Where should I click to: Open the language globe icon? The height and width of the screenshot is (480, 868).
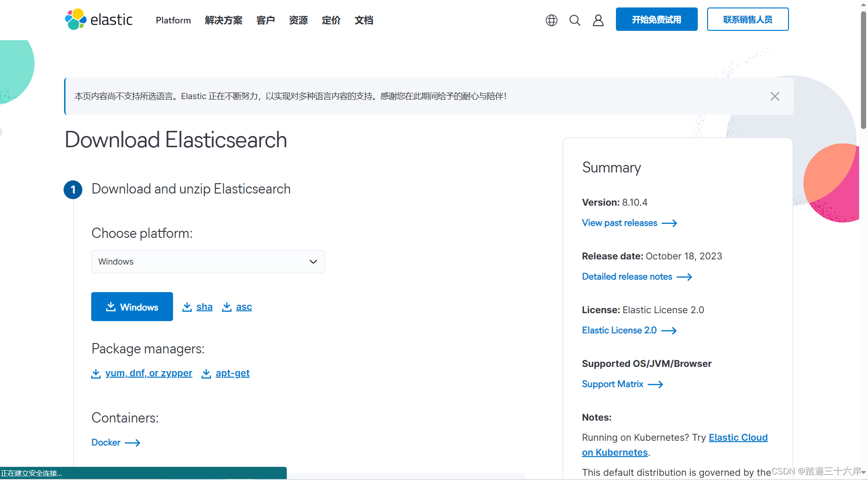tap(551, 20)
